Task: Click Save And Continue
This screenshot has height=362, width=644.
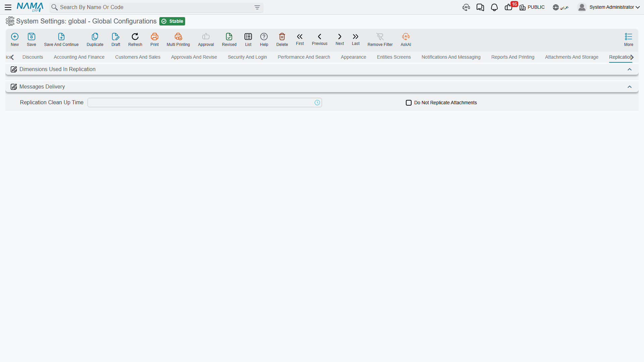Action: pos(61,40)
